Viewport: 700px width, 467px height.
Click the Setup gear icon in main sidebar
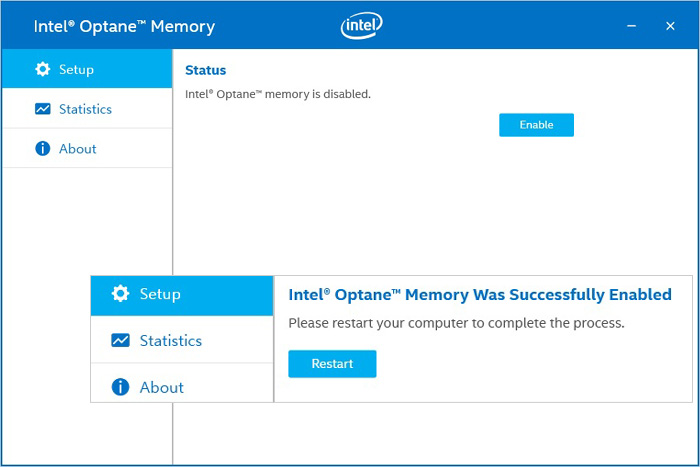(x=42, y=69)
